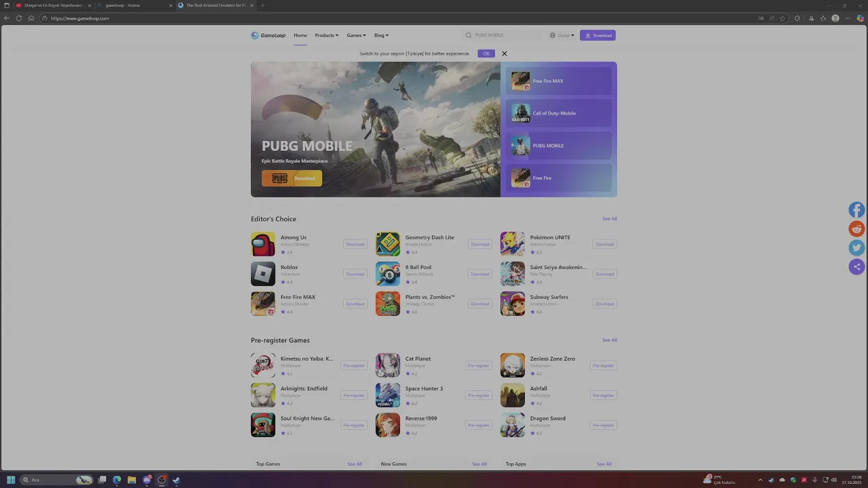This screenshot has height=488, width=868.
Task: Open the Windows Start menu
Action: [11, 480]
